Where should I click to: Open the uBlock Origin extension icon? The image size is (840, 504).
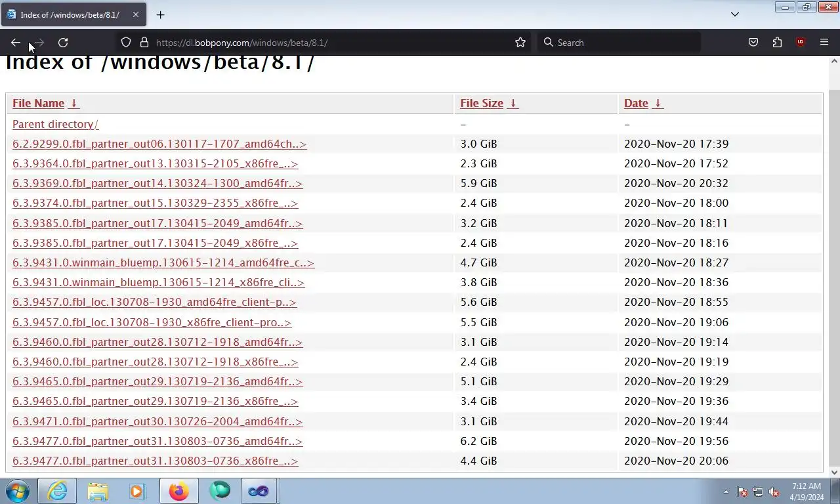pyautogui.click(x=800, y=43)
